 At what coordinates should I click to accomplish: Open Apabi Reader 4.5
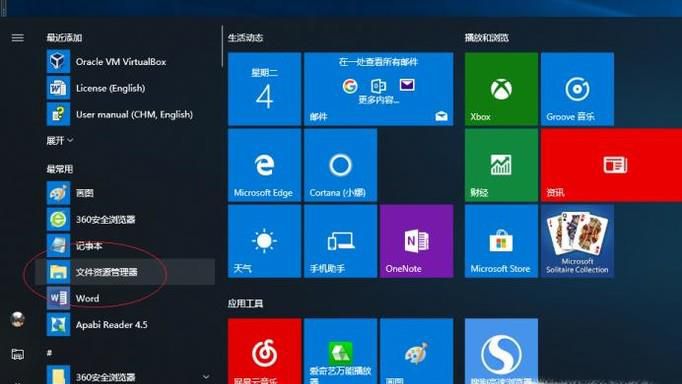point(130,325)
